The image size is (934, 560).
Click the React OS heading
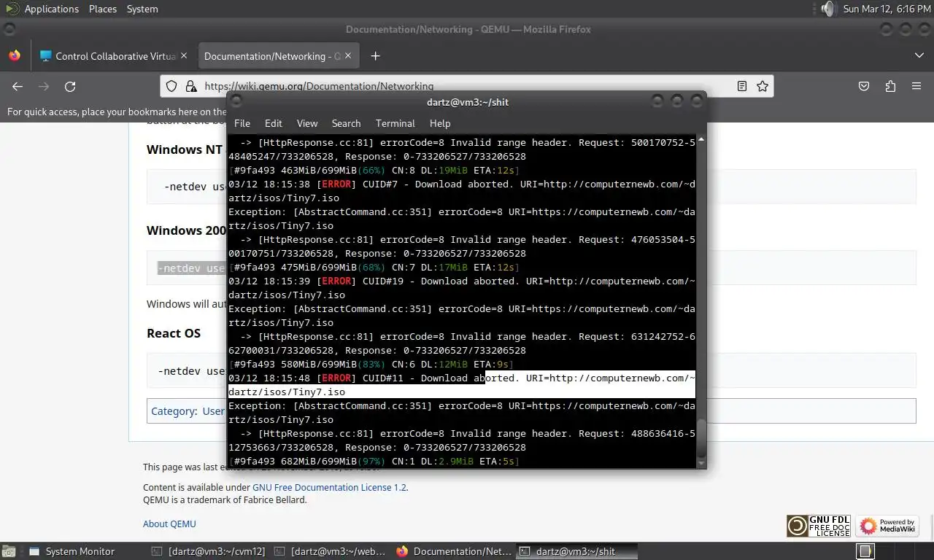174,333
